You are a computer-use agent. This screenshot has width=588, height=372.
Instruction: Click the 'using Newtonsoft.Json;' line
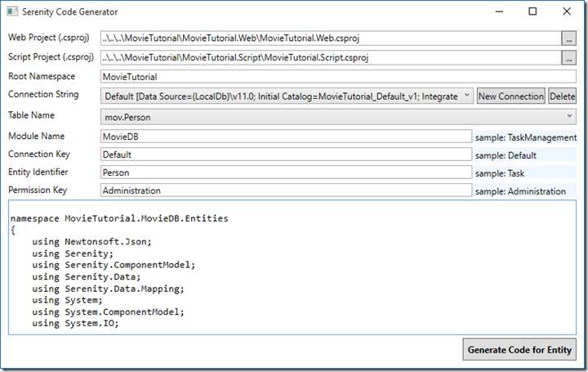pyautogui.click(x=91, y=242)
